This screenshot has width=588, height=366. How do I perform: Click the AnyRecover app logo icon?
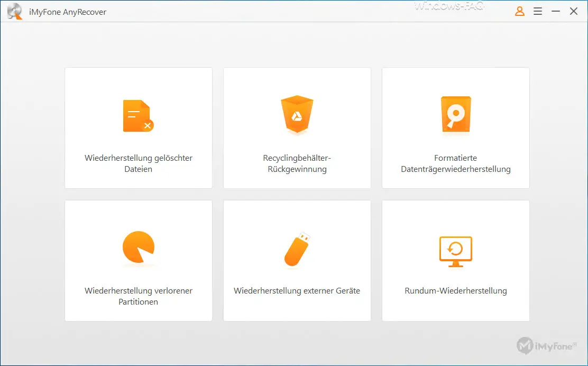pos(15,11)
